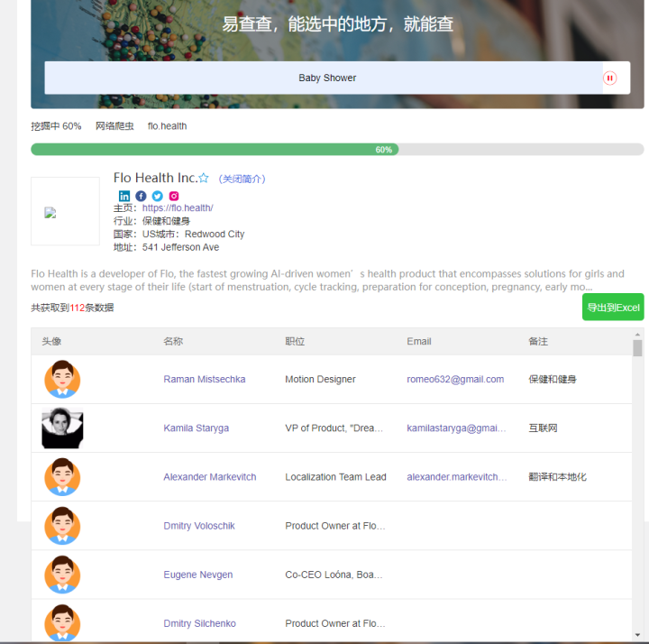Open Flo Health LinkedIn page icon
The width and height of the screenshot is (649, 644).
click(x=124, y=196)
